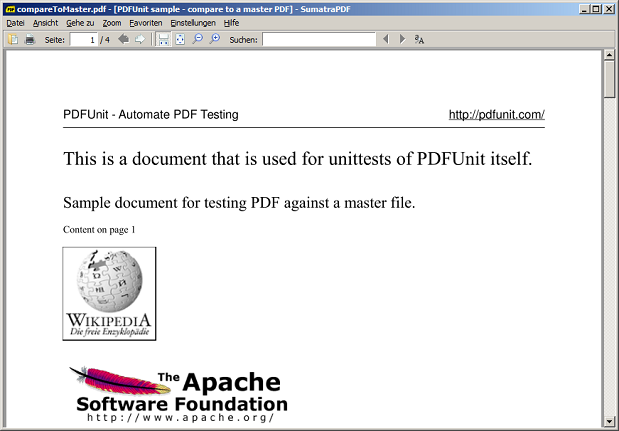Click the Zoom in magnifier icon

click(214, 39)
